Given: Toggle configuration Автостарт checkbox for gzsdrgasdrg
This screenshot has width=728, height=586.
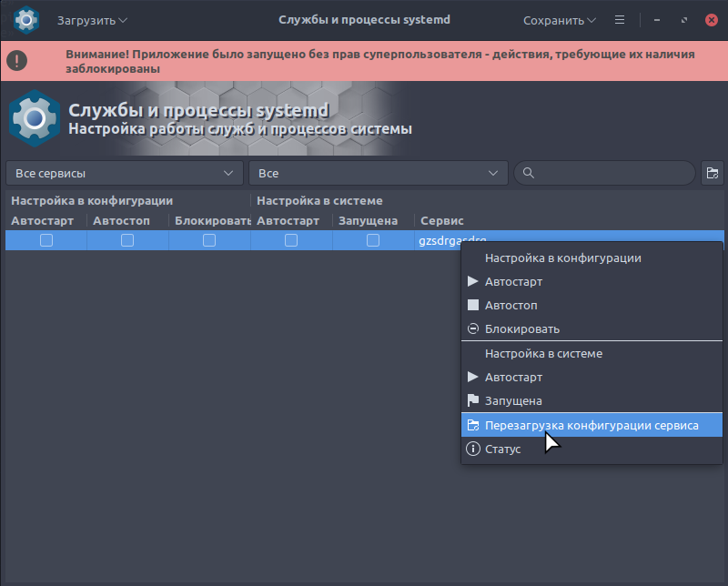Looking at the screenshot, I should tap(46, 240).
